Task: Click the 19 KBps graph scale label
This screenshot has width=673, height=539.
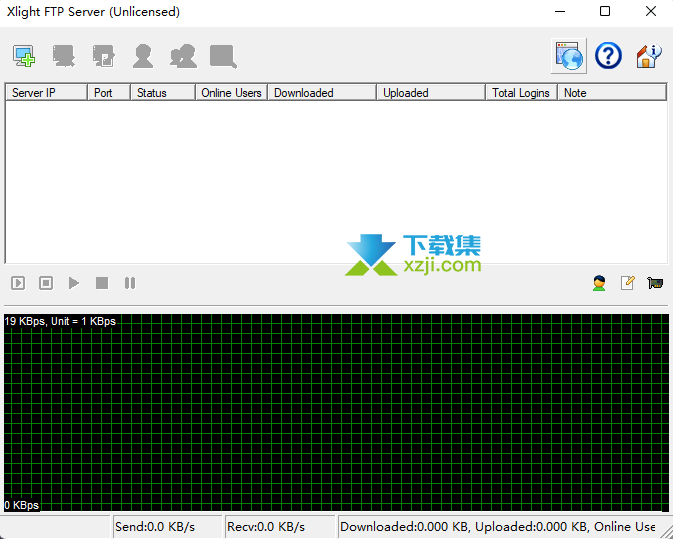Action: tap(60, 321)
